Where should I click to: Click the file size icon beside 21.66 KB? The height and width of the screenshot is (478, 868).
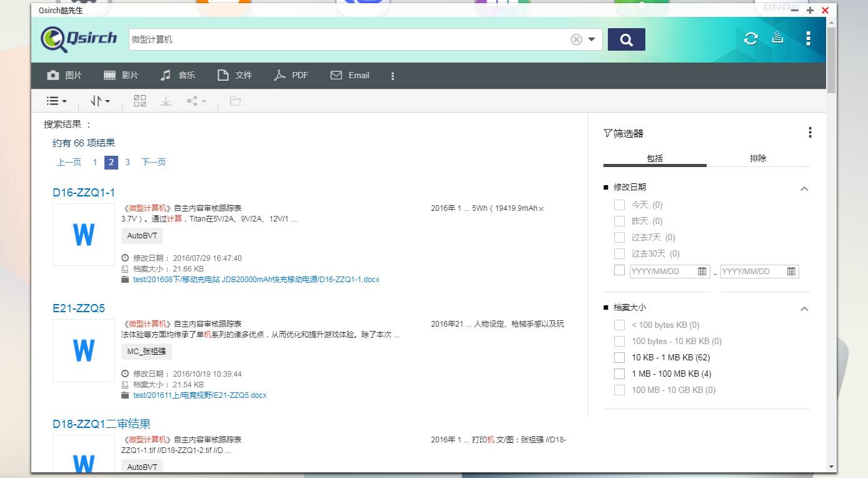click(x=125, y=269)
